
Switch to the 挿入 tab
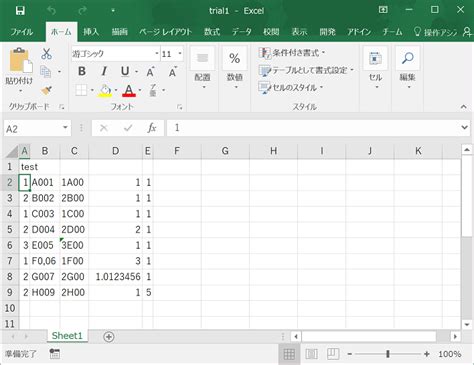click(x=91, y=32)
